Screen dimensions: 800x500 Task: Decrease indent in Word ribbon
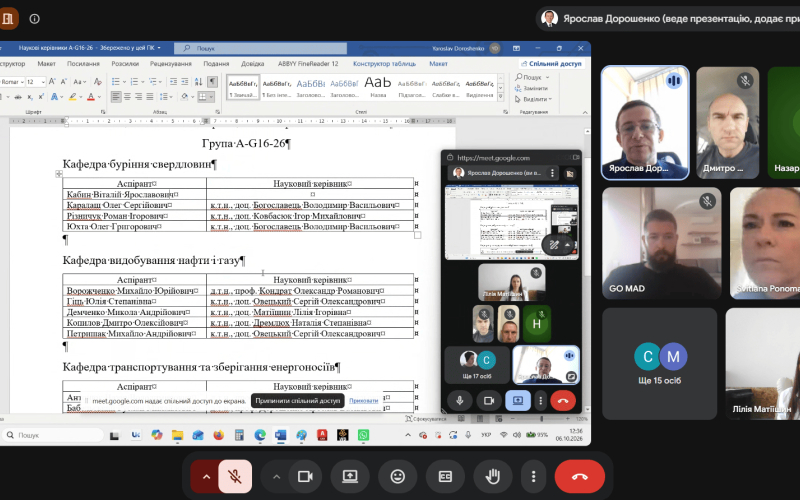point(173,82)
